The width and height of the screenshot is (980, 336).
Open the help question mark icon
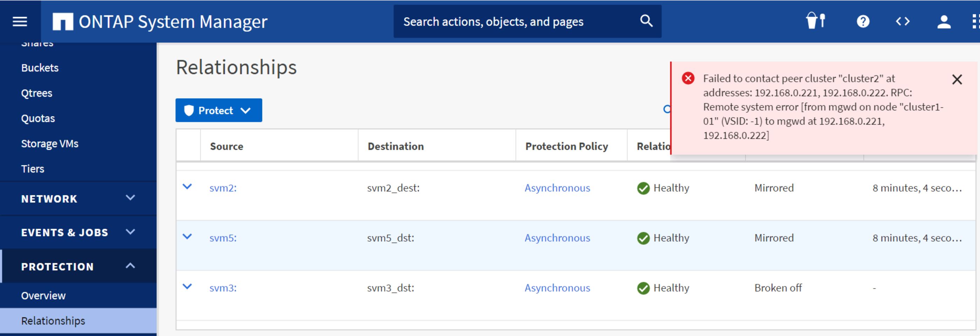click(863, 21)
